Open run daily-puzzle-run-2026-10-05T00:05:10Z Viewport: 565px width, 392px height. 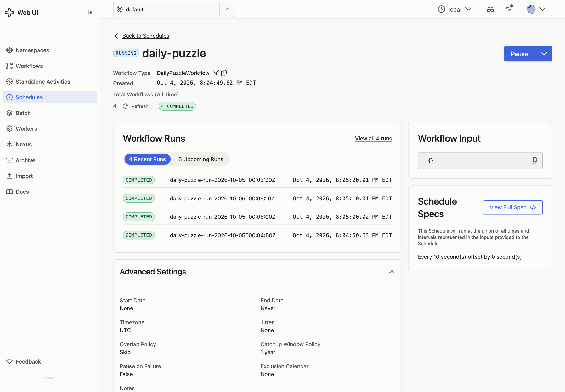pos(222,198)
